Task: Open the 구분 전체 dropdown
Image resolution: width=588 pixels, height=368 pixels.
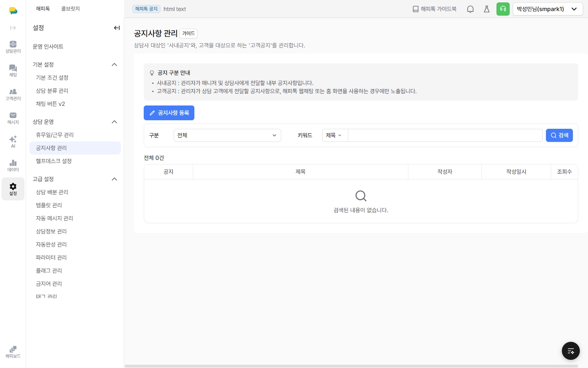Action: click(x=227, y=135)
